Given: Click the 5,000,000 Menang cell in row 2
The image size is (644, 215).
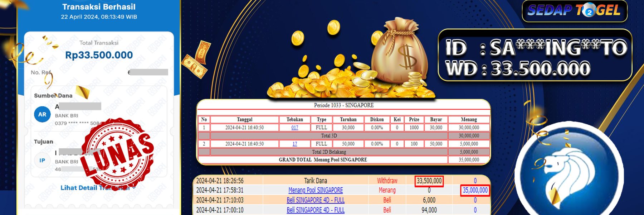Looking at the screenshot, I should (469, 144).
